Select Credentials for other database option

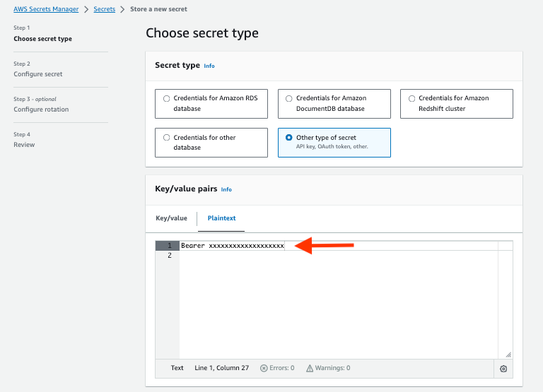tap(211, 143)
